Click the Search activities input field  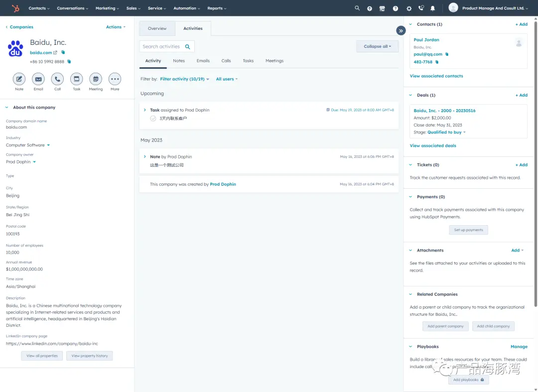(162, 47)
